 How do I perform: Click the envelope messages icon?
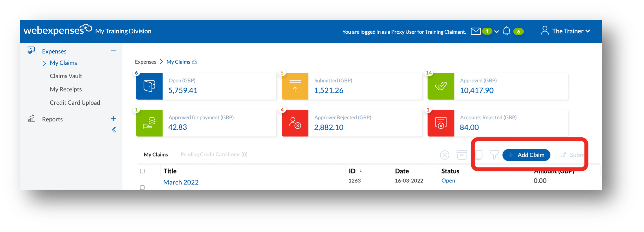point(476,31)
